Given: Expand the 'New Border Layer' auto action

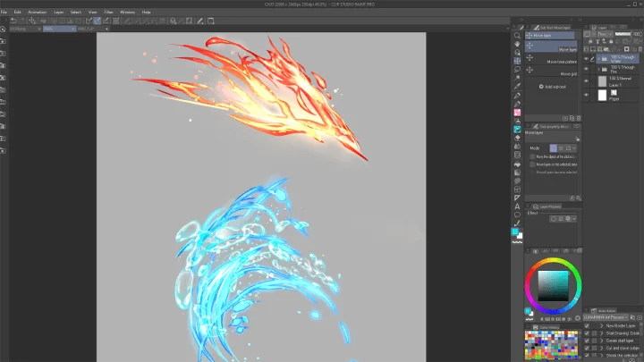Looking at the screenshot, I should pyautogui.click(x=602, y=325).
